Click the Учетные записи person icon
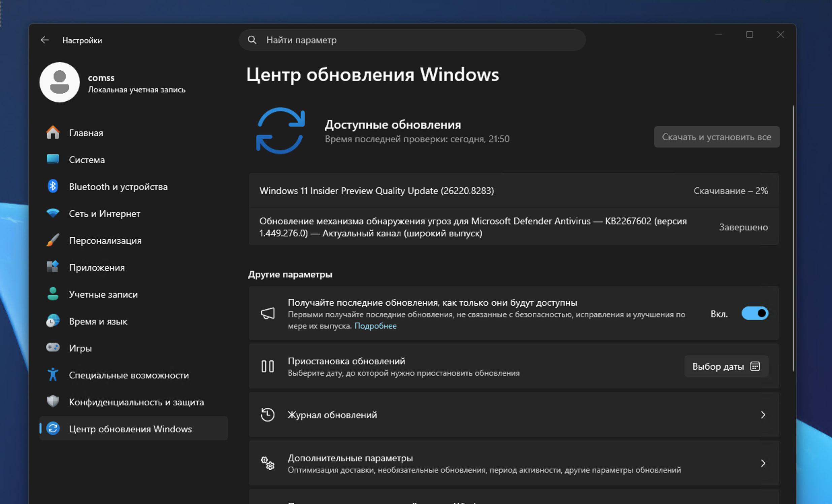 (53, 294)
